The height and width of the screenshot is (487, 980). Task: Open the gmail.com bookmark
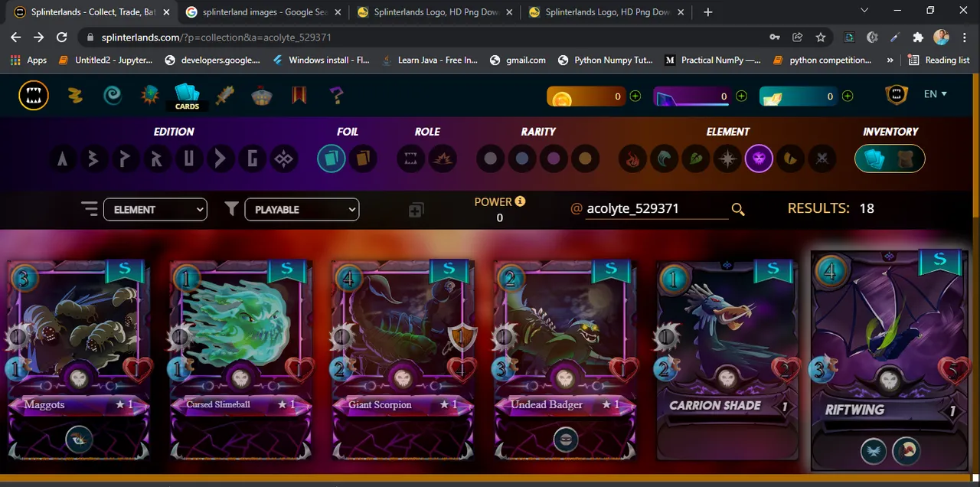coord(518,60)
